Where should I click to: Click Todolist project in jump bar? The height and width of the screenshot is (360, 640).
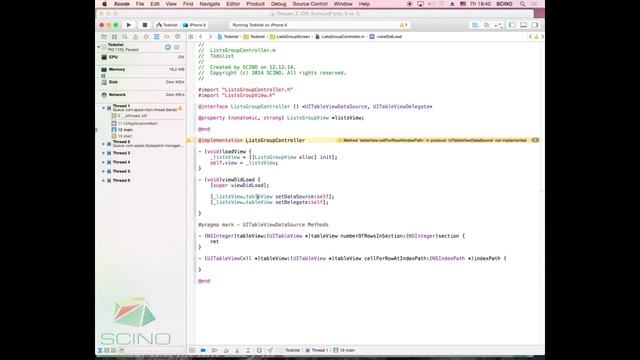click(x=228, y=37)
